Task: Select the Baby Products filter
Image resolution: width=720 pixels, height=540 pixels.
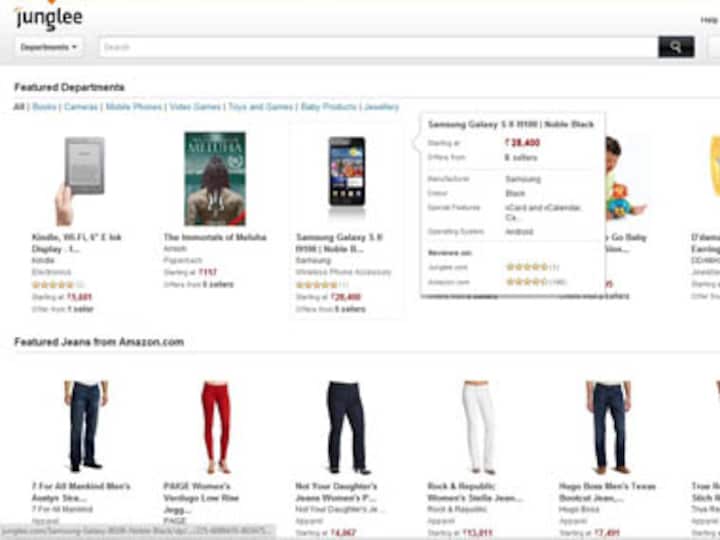Action: 328,107
